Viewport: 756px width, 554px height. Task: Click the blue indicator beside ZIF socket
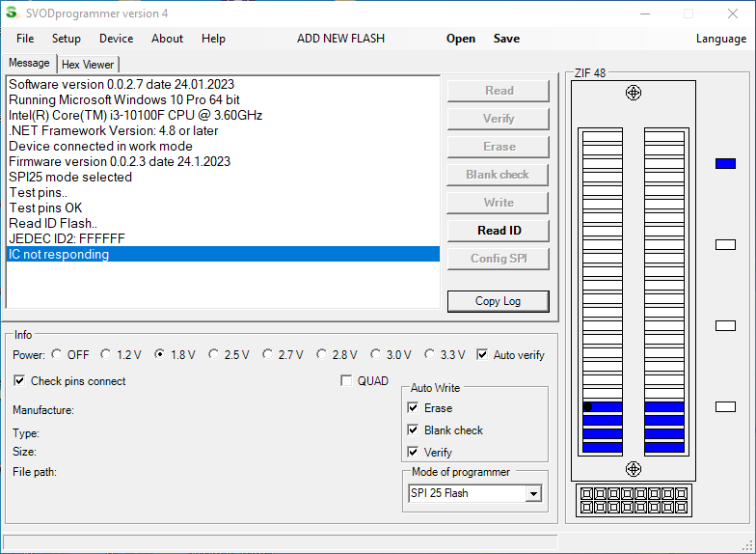tap(725, 164)
